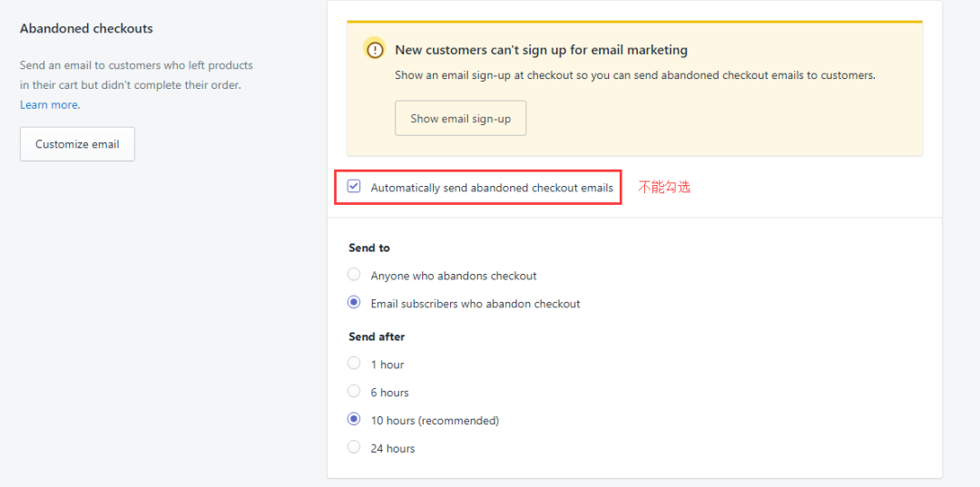Click the banner text about showing email sign-up

635,75
